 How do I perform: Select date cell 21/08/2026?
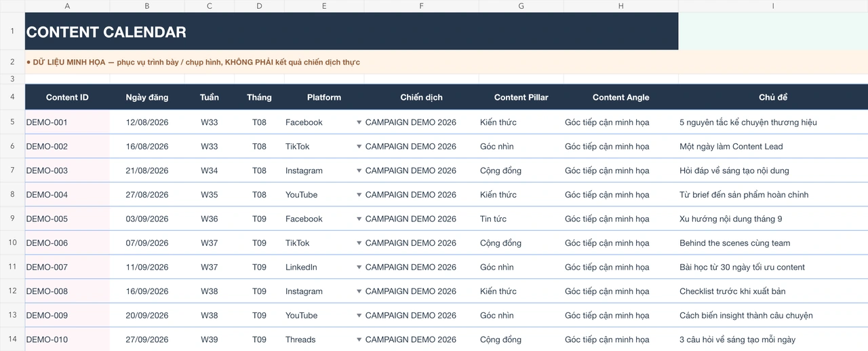click(x=147, y=170)
